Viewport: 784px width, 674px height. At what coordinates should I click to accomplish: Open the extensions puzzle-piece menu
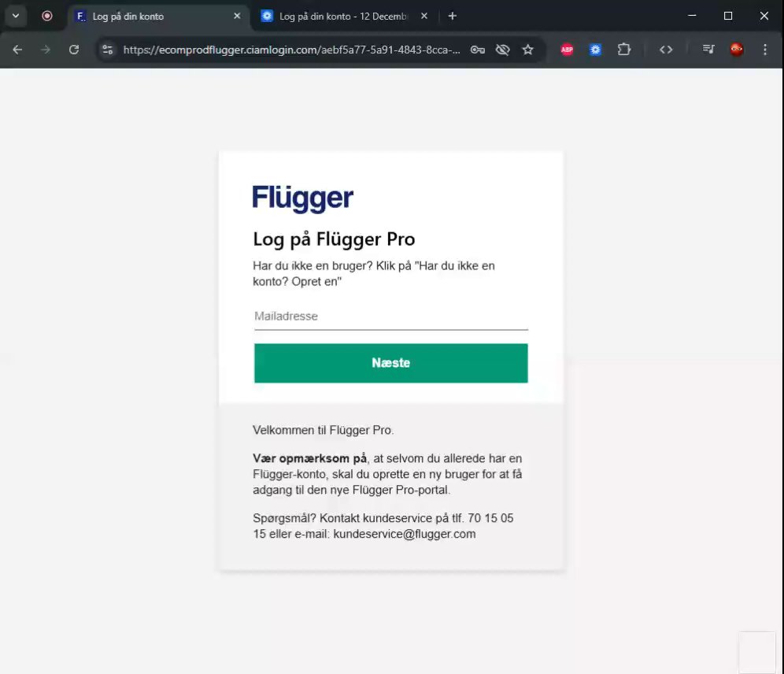[624, 50]
